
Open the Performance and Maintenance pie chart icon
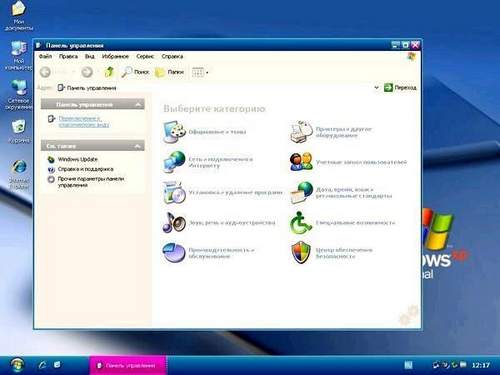pos(174,253)
